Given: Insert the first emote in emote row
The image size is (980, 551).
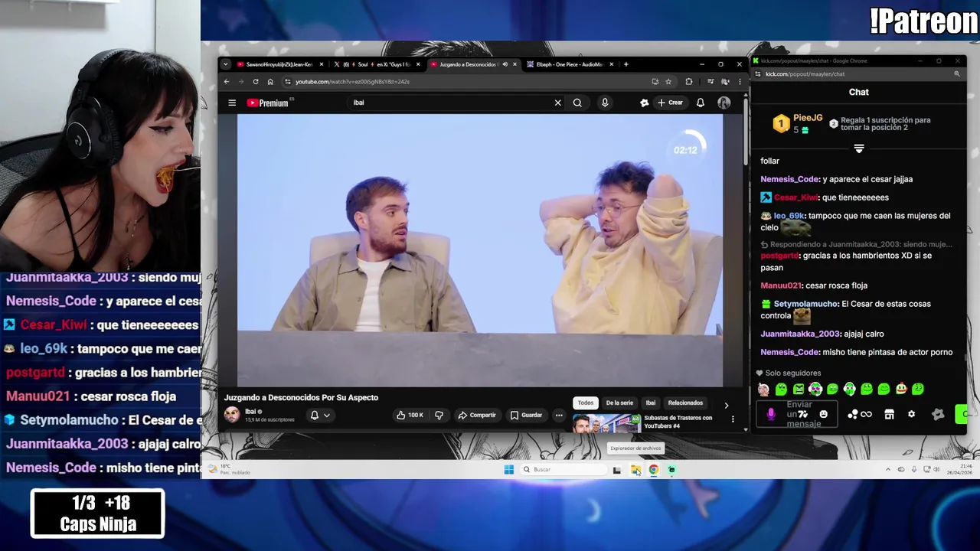Looking at the screenshot, I should (x=764, y=389).
